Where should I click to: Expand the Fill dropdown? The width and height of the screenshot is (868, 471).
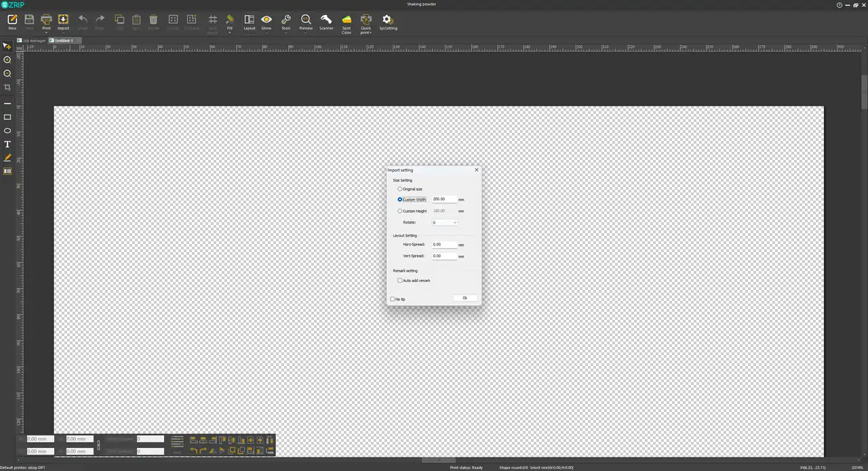click(x=230, y=32)
